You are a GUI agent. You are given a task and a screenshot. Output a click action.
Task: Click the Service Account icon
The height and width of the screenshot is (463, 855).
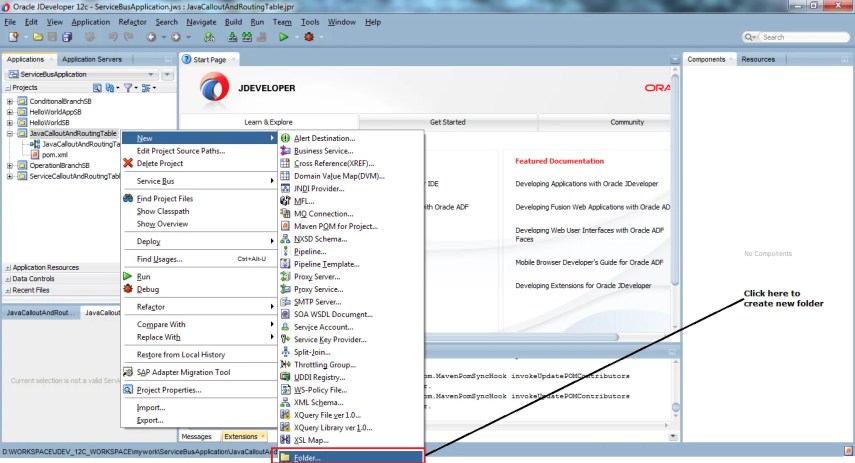[x=285, y=327]
